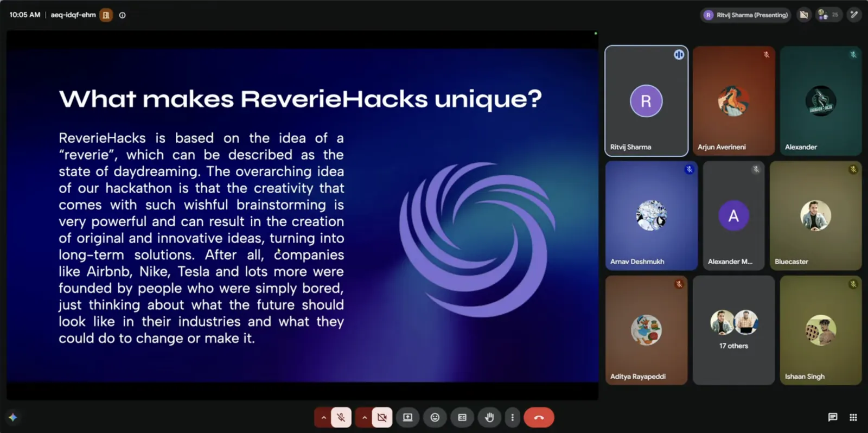Screen dimensions: 868x433
Task: Click the red leave call button
Action: (539, 417)
